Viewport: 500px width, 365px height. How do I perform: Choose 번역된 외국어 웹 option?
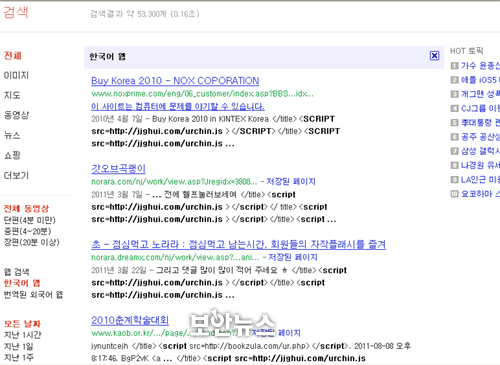coord(33,295)
